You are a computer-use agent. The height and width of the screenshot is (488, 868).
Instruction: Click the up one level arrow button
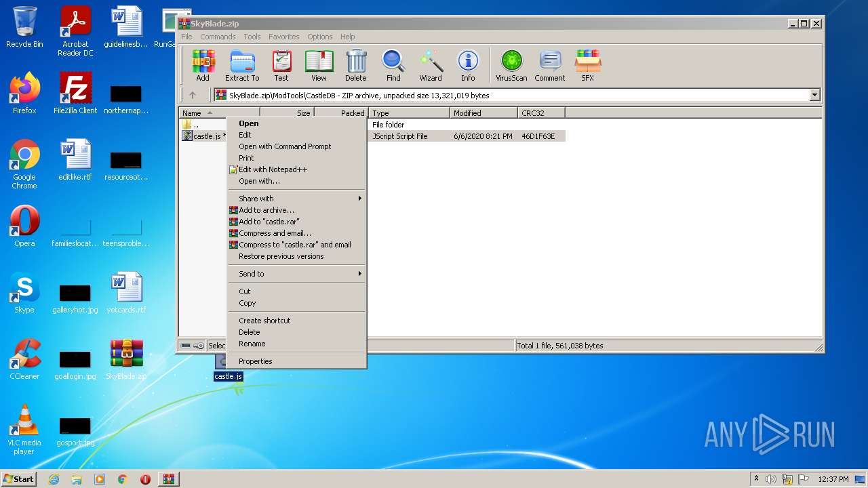coord(193,96)
